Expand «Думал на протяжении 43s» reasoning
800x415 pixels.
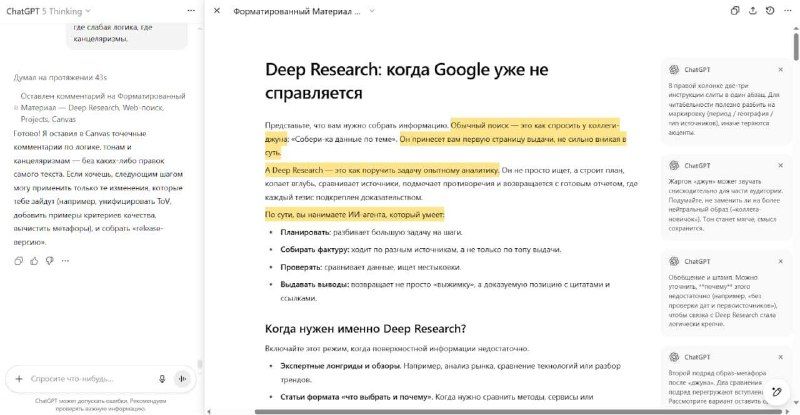point(60,78)
